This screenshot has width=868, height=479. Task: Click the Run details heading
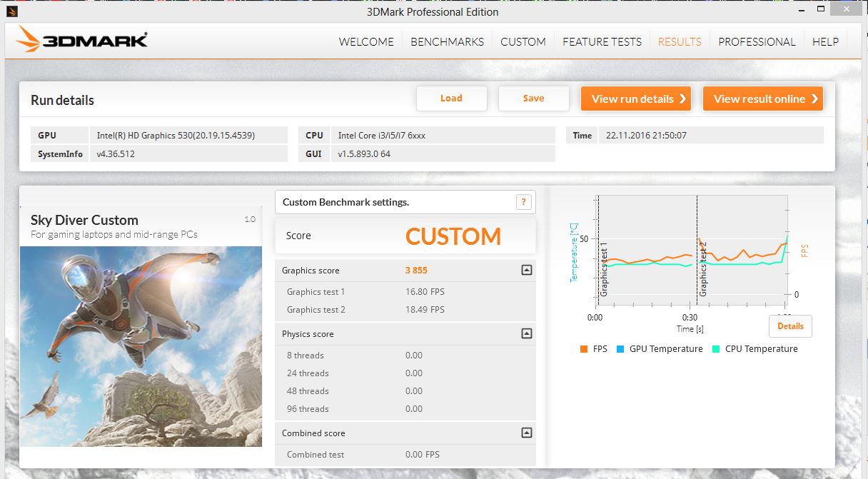(62, 101)
